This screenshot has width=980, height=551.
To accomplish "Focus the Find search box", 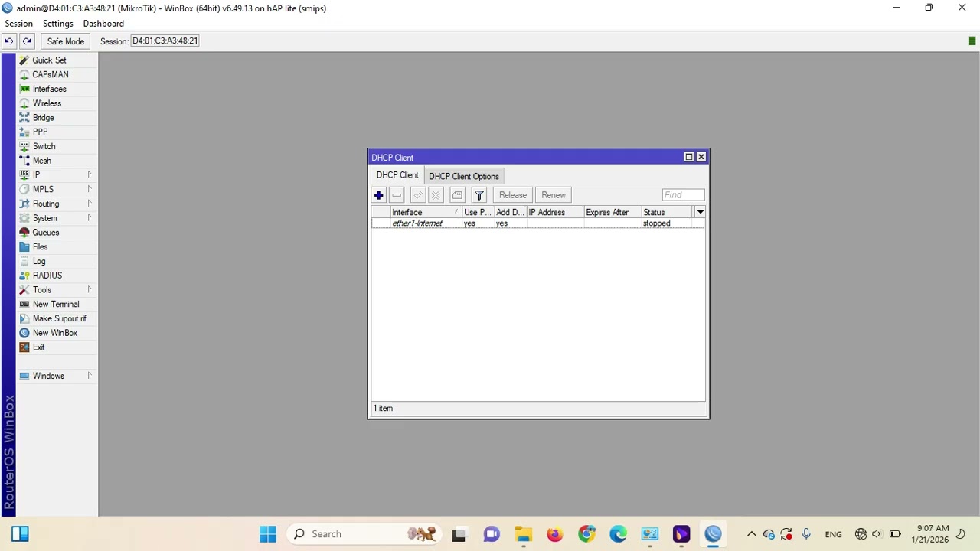I will click(x=684, y=195).
